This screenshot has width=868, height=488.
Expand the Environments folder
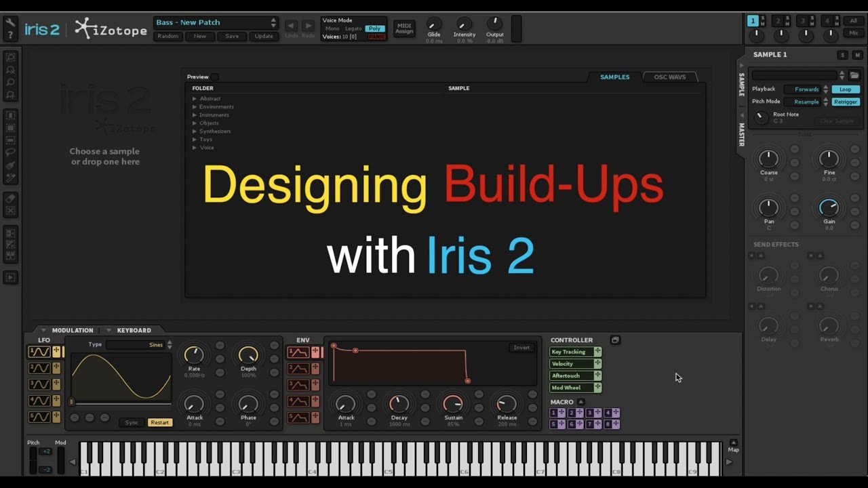click(x=195, y=106)
